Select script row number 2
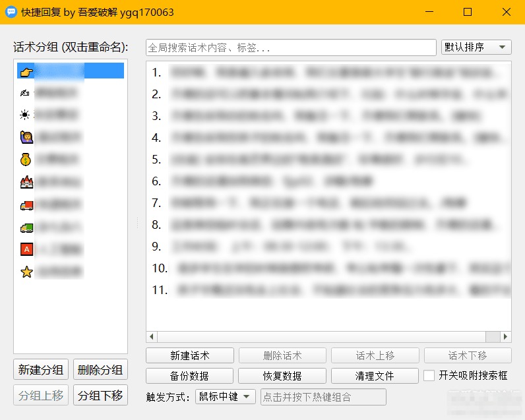Image resolution: width=525 pixels, height=420 pixels. pos(328,94)
